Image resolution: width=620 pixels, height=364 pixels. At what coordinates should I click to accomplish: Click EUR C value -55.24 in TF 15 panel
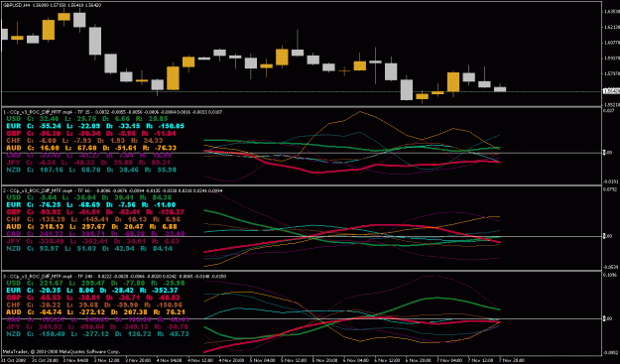pyautogui.click(x=52, y=126)
